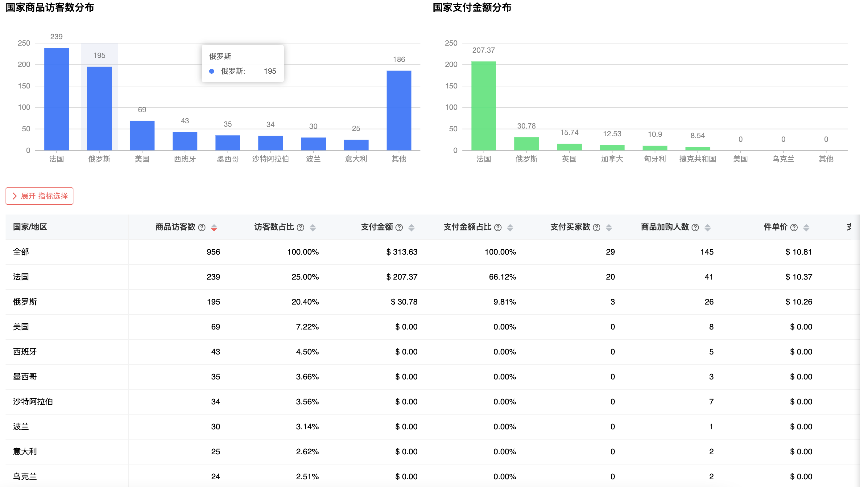Click the 支付金额占比 help icon
Screen dimensions: 868x487
coord(498,227)
